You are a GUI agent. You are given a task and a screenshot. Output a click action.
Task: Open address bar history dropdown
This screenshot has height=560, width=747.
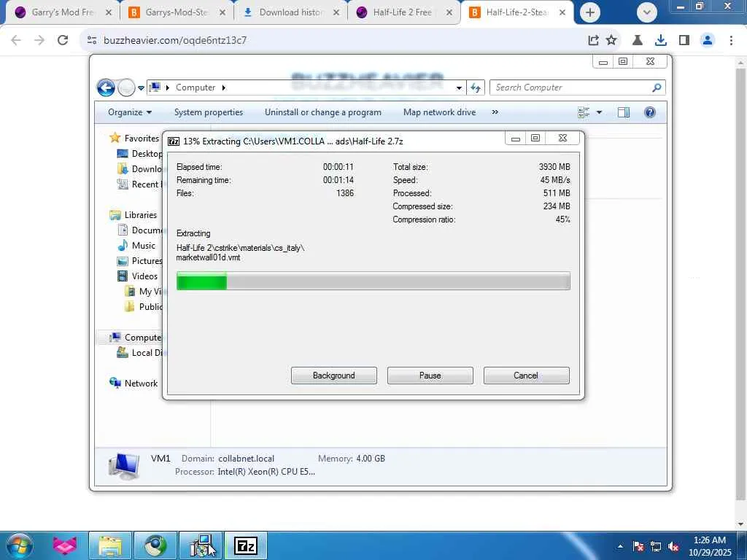click(x=459, y=87)
